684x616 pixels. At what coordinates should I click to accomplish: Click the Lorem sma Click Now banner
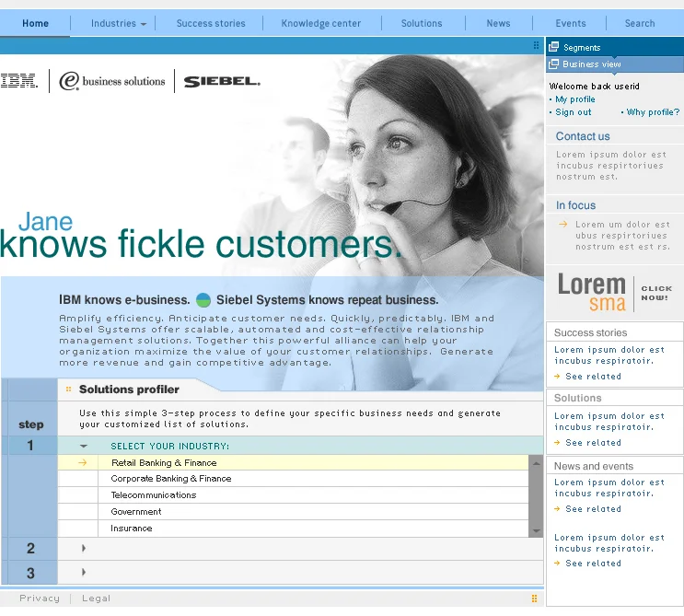[615, 292]
